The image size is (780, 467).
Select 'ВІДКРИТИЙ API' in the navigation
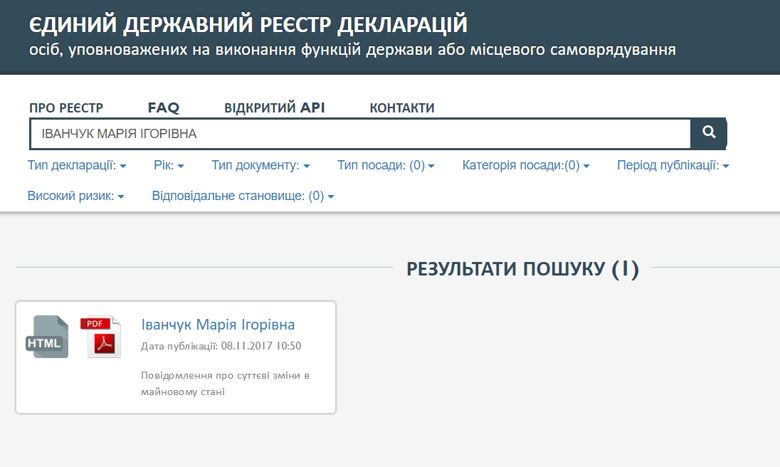coord(274,108)
